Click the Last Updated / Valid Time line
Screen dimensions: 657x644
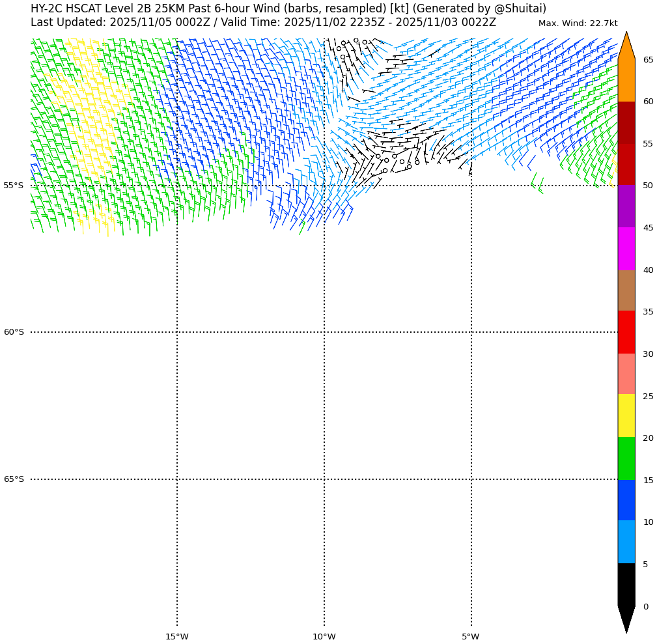pyautogui.click(x=263, y=22)
